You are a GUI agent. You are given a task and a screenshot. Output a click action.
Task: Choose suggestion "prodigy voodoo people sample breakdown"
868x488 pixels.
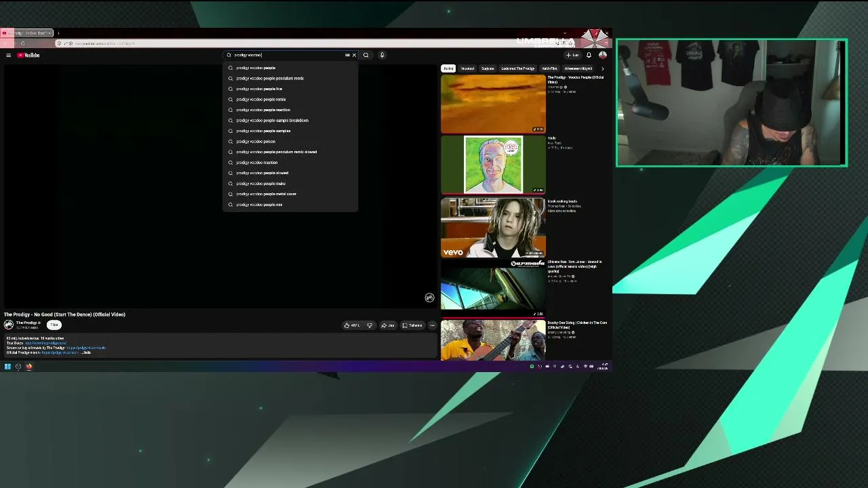pyautogui.click(x=290, y=120)
